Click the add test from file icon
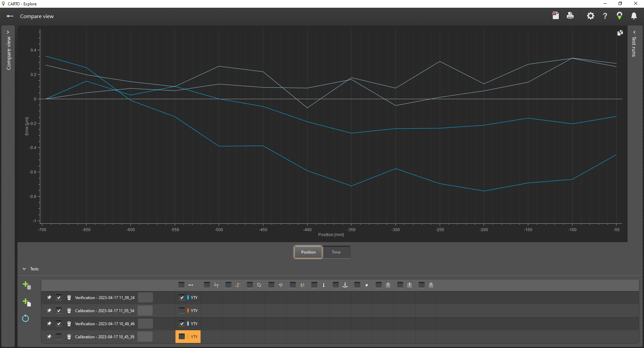This screenshot has height=348, width=644. click(x=27, y=302)
